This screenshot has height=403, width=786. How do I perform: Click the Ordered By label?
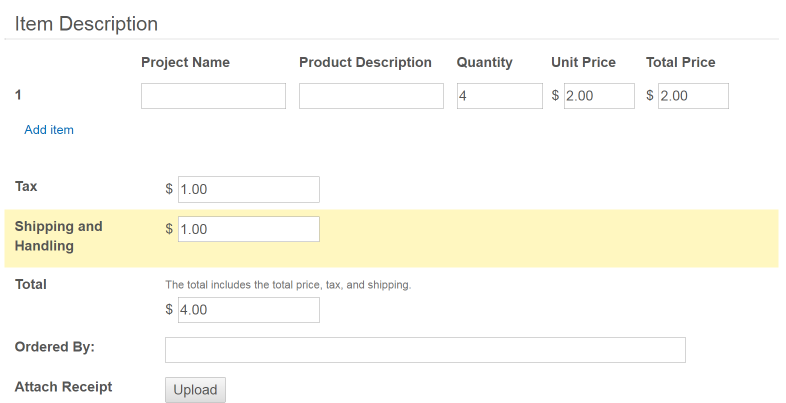tap(55, 347)
